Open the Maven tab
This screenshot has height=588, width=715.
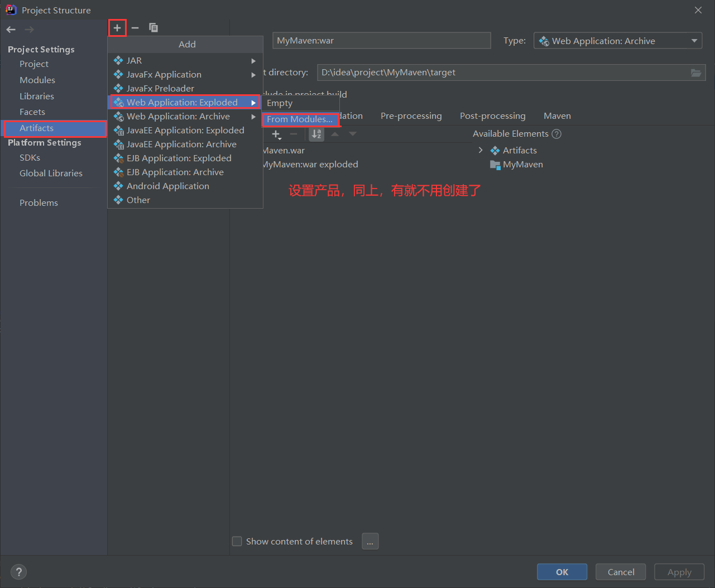557,115
